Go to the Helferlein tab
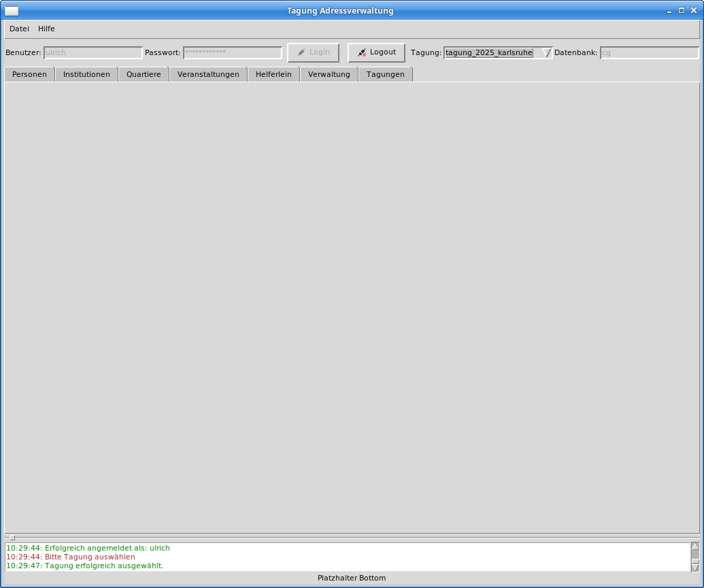 pos(273,74)
